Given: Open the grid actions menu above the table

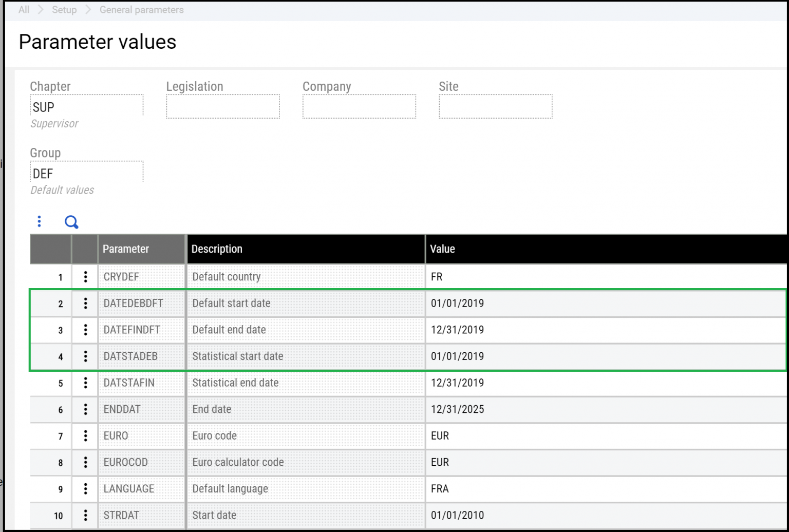Looking at the screenshot, I should pos(40,221).
